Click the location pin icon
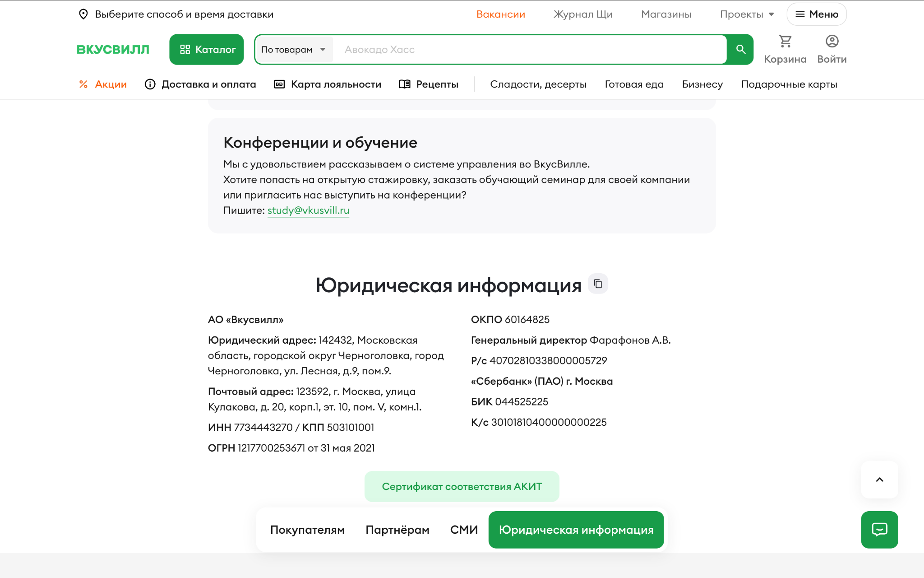This screenshot has height=578, width=924. 83,14
